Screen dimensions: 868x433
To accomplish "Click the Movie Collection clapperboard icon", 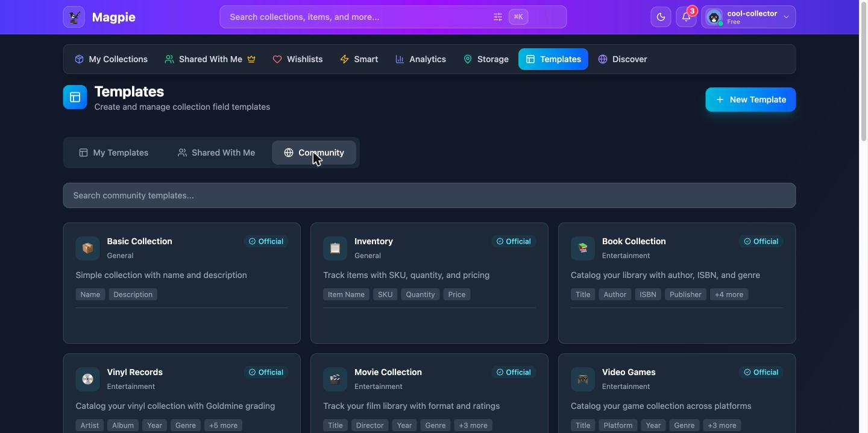I will (x=335, y=379).
